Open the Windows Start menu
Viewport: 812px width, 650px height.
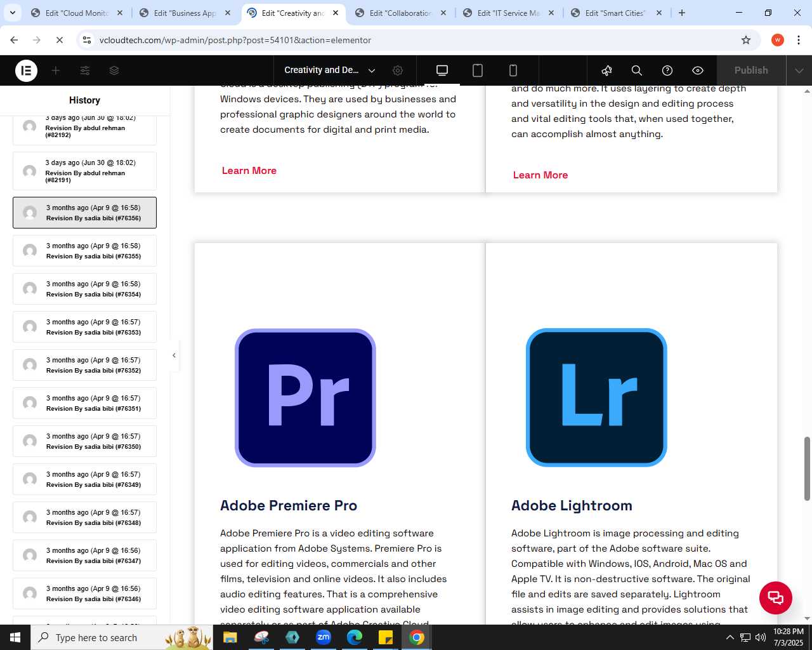[15, 637]
